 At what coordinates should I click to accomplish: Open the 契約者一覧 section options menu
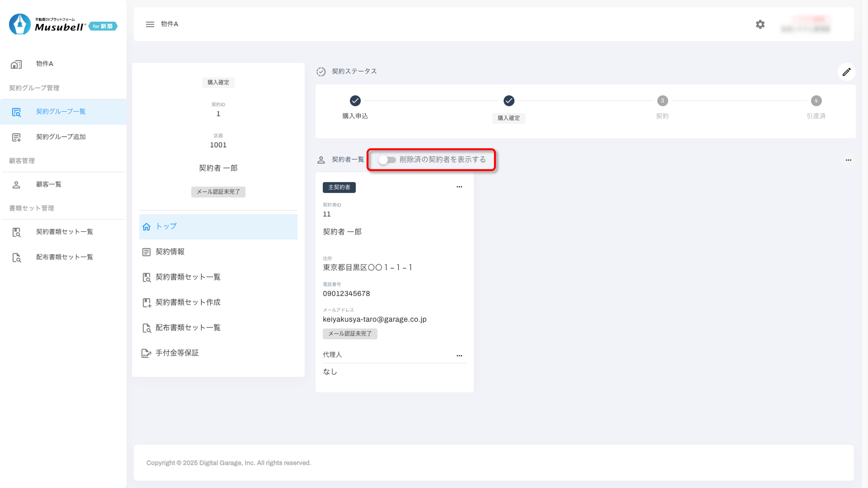pos(848,160)
